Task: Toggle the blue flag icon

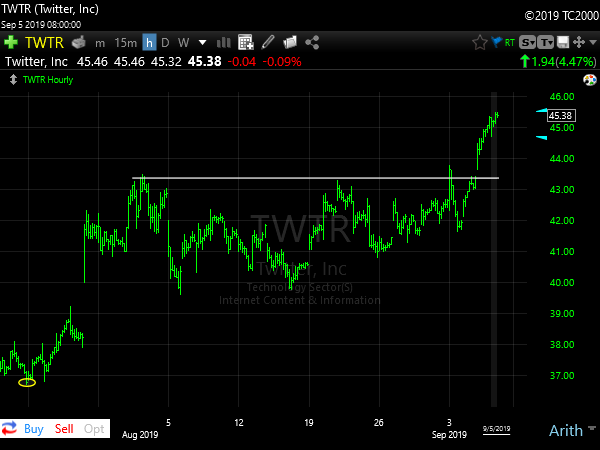Action: coord(496,42)
